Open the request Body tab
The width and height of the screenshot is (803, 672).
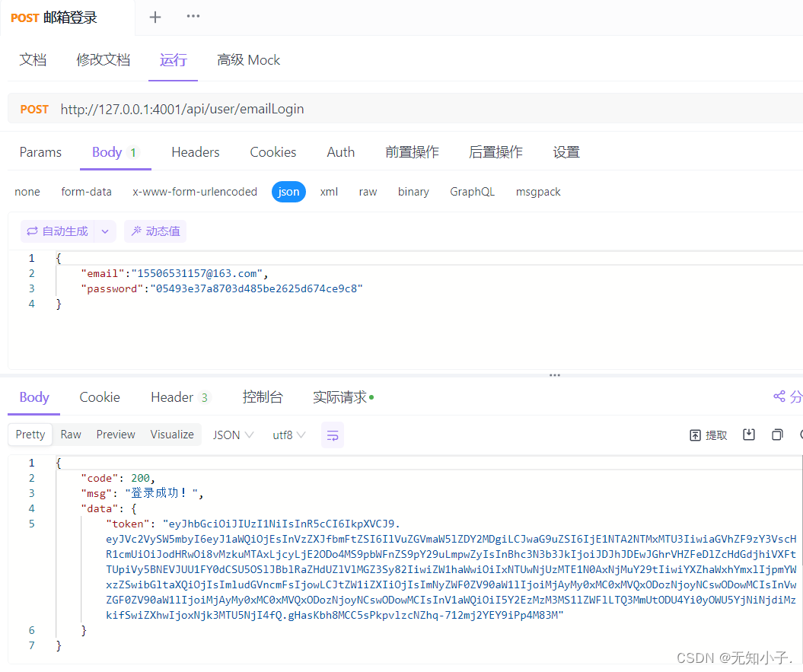[115, 152]
